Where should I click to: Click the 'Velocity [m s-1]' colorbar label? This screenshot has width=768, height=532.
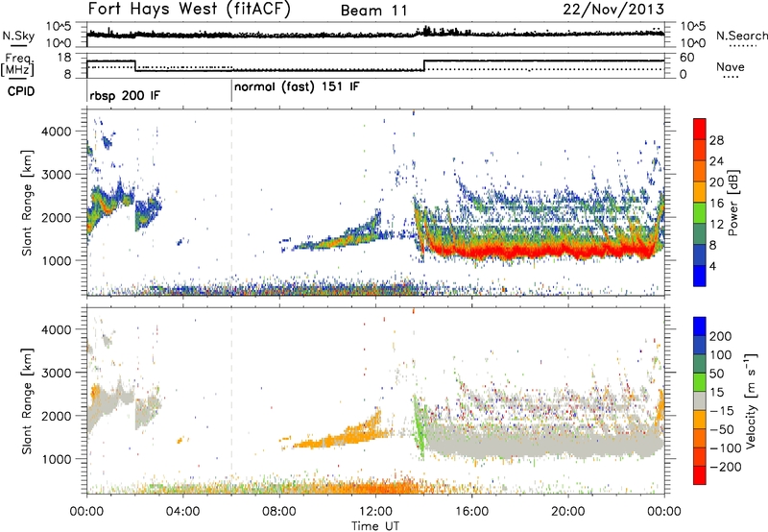(752, 400)
